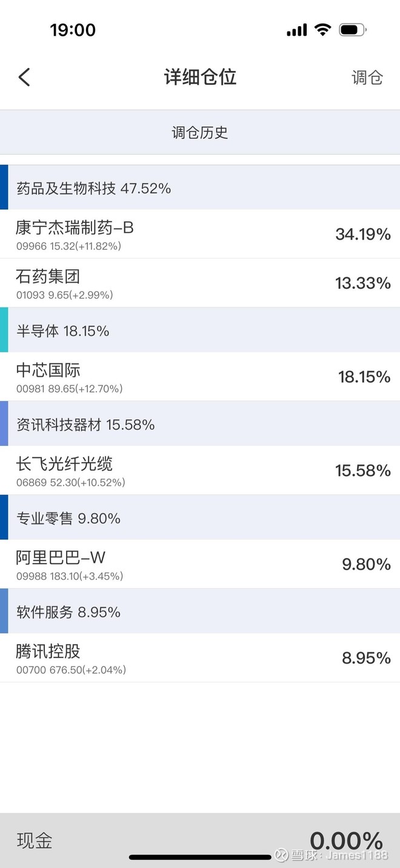Open 调仓 rebalance button

pyautogui.click(x=367, y=78)
